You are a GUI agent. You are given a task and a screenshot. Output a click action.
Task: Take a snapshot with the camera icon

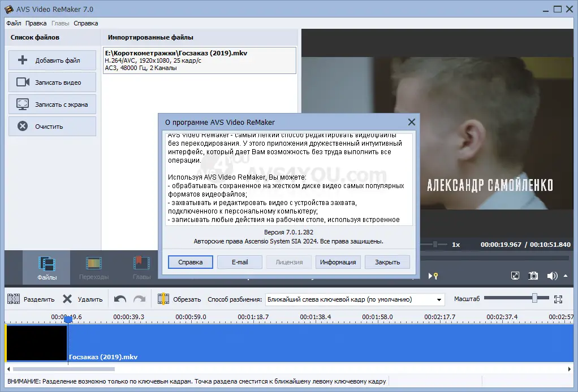[533, 276]
